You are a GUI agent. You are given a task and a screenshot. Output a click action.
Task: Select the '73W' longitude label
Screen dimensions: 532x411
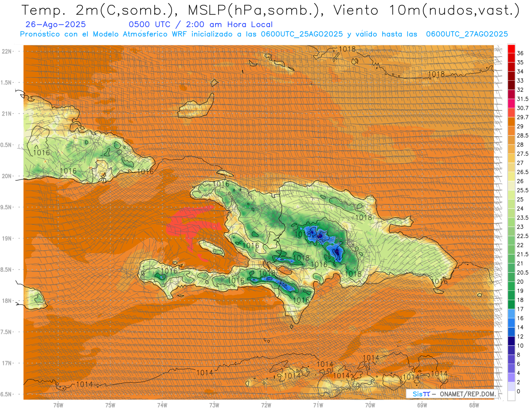tap(214, 405)
